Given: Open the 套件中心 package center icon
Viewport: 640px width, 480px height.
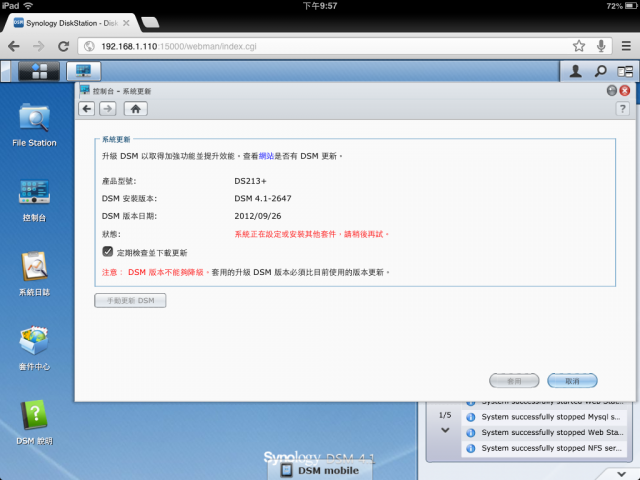Looking at the screenshot, I should [34, 348].
